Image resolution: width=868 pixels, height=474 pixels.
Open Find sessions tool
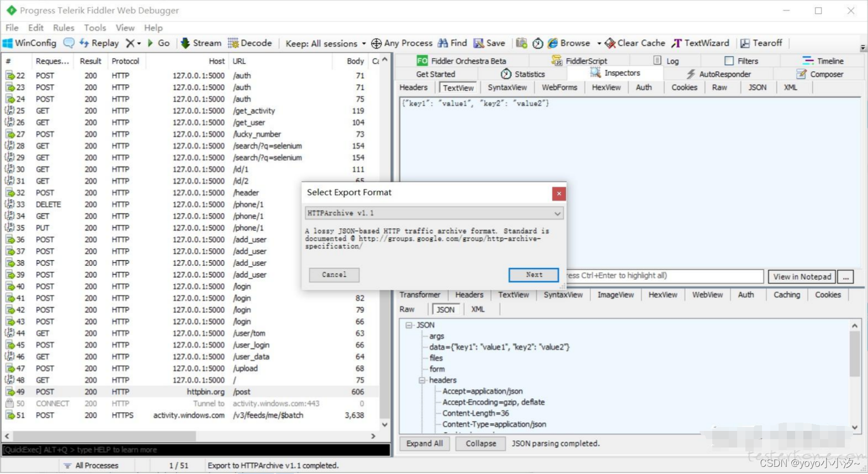(x=452, y=43)
